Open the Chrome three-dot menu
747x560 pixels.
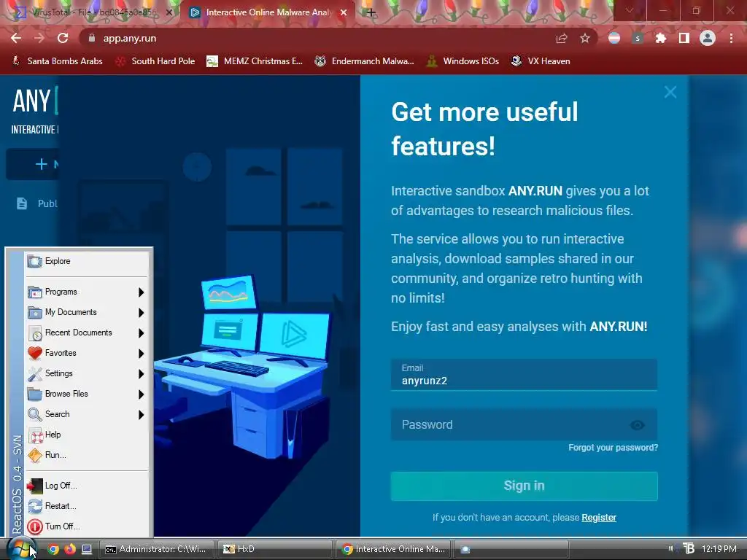coord(731,38)
